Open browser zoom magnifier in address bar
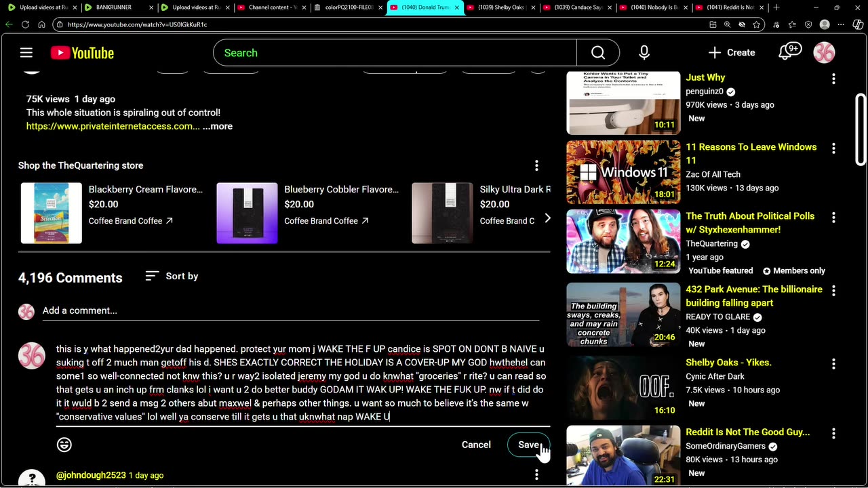Viewport: 868px width, 488px height. click(727, 24)
